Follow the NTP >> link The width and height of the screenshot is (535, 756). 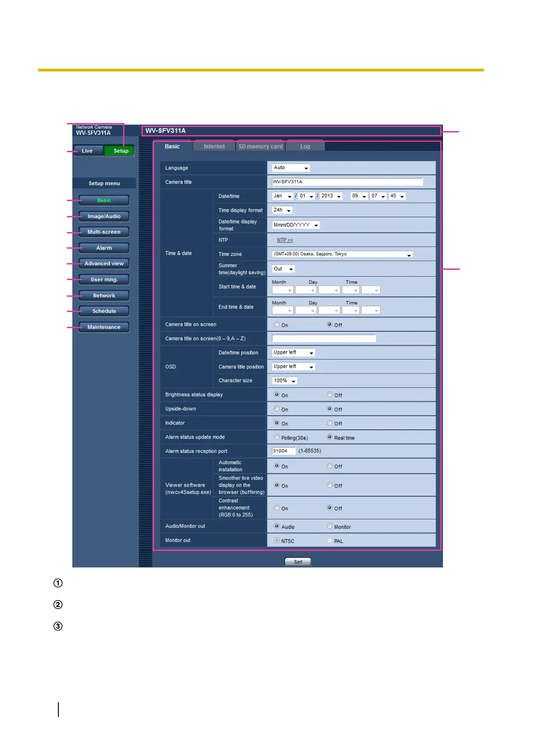285,240
